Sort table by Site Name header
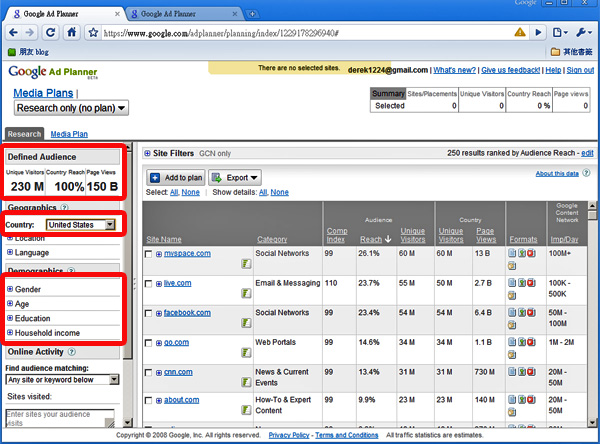 pos(164,240)
